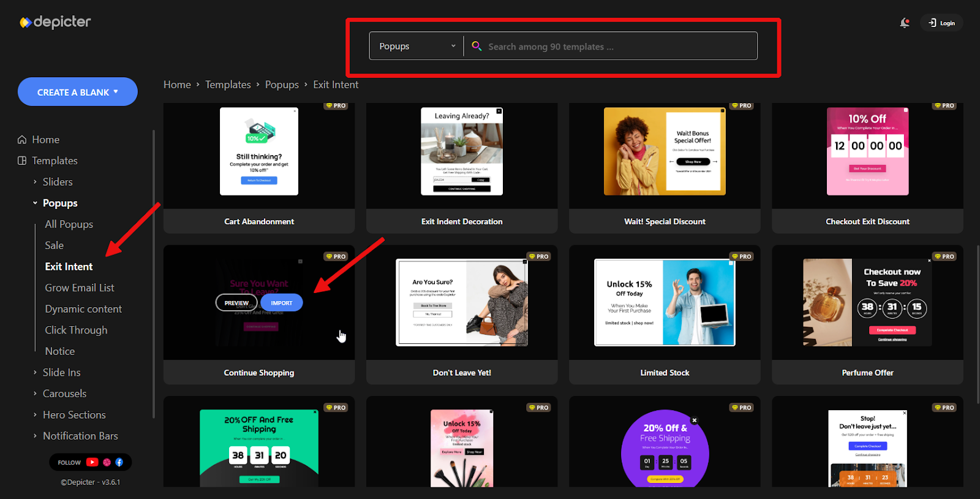Open purple circle 20% Off thumbnail
The width and height of the screenshot is (980, 499).
(665, 448)
